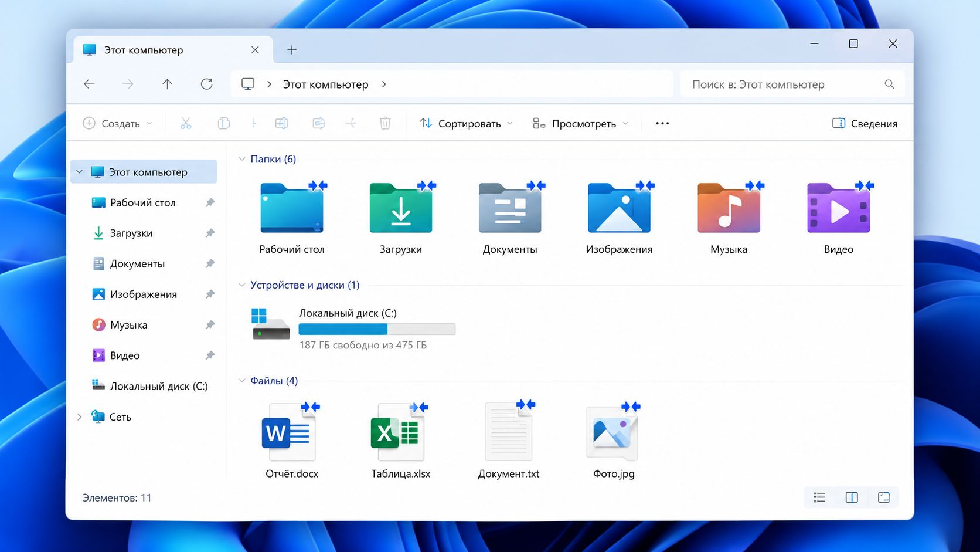Viewport: 980px width, 552px height.
Task: Collapse Этот компьютер in the sidebar tree
Action: (80, 172)
